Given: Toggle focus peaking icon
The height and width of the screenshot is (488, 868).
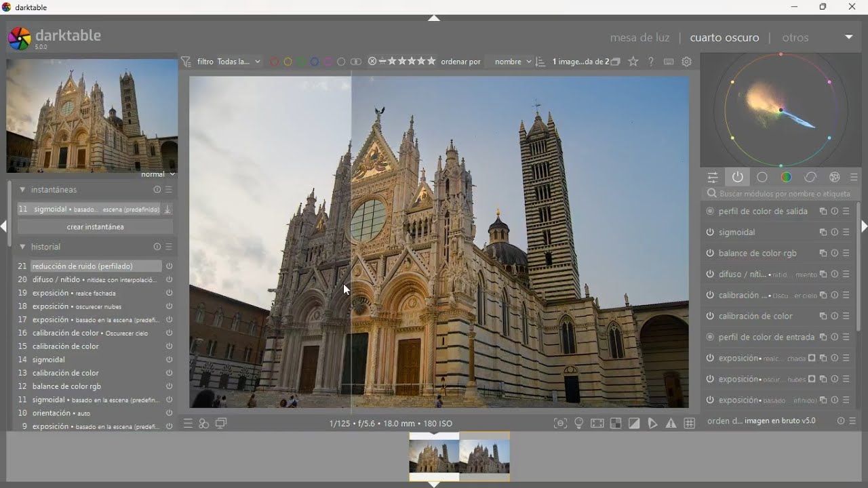Looking at the screenshot, I should 560,424.
